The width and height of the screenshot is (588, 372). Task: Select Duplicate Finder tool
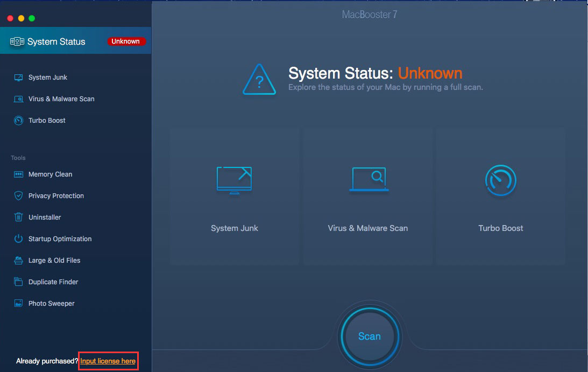pos(53,282)
